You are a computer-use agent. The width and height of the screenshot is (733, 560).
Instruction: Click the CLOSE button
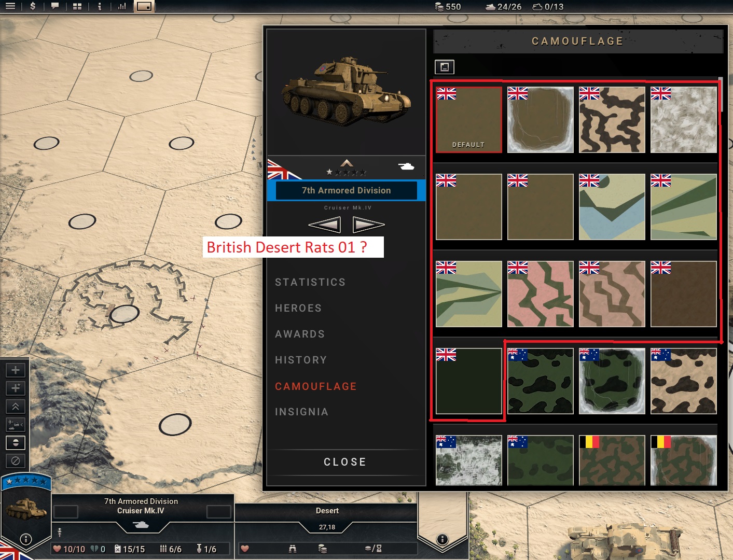point(345,462)
